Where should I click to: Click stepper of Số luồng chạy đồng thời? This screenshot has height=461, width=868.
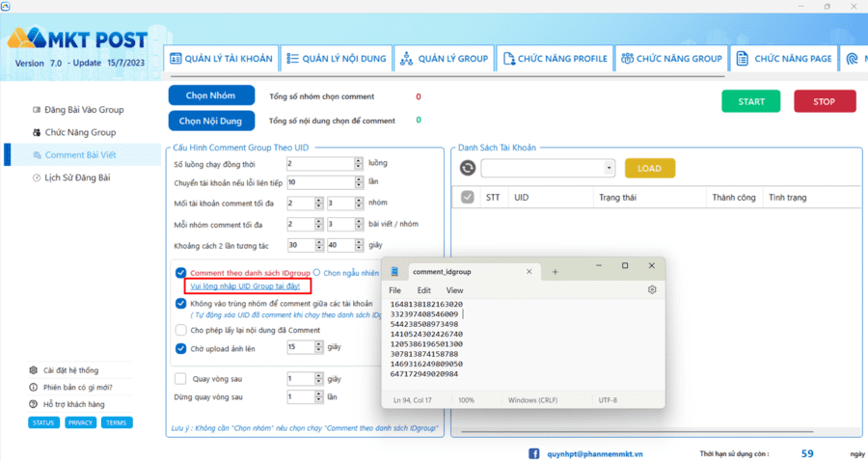click(x=358, y=163)
